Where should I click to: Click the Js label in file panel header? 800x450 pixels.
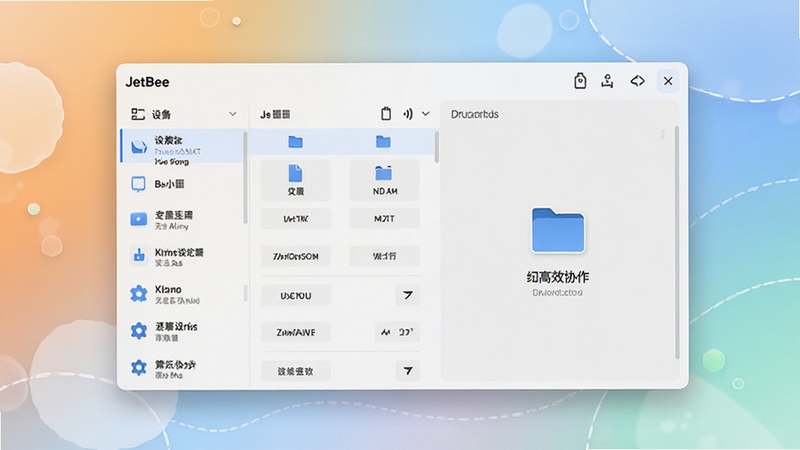coord(275,114)
